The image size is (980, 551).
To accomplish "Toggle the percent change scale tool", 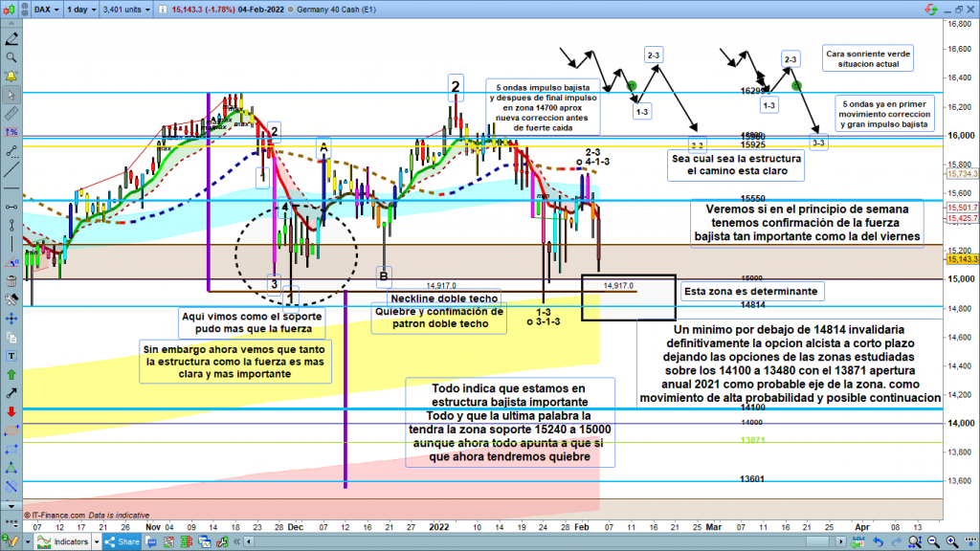I will tap(11, 131).
